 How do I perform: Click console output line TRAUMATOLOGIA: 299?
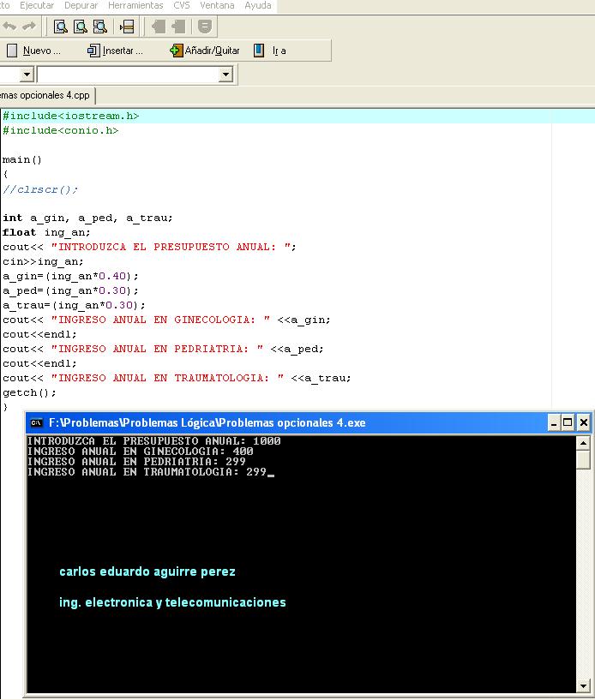click(x=147, y=472)
